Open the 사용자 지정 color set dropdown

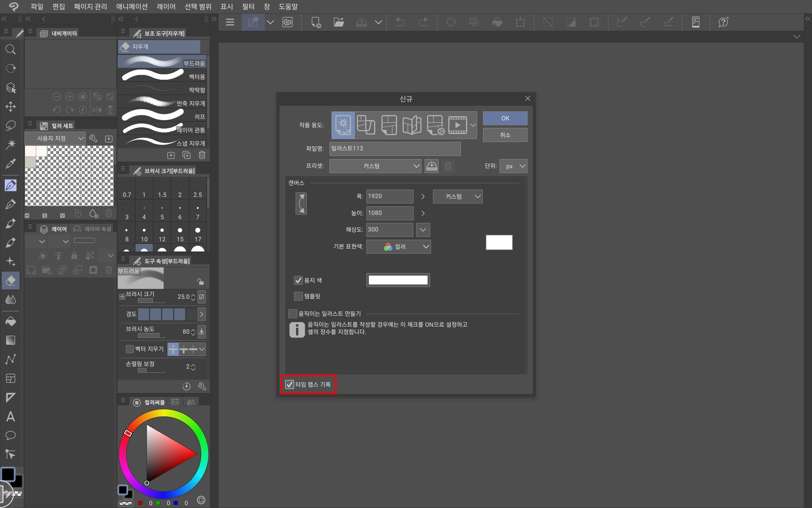[55, 138]
